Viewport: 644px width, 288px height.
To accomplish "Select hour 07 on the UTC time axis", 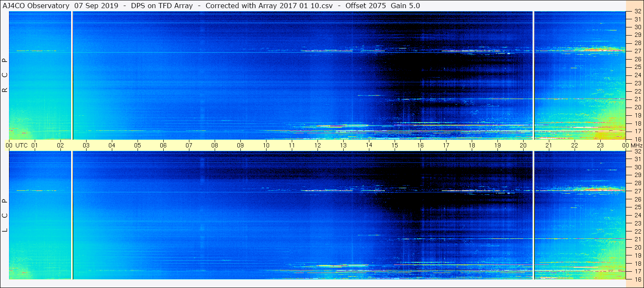I will point(189,145).
